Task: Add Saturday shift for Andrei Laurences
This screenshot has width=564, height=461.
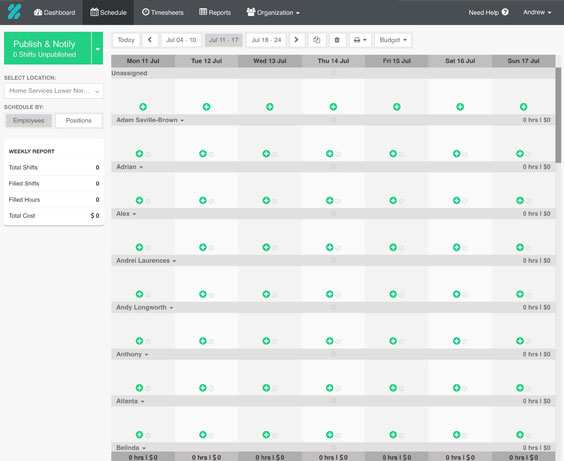Action: [x=456, y=294]
